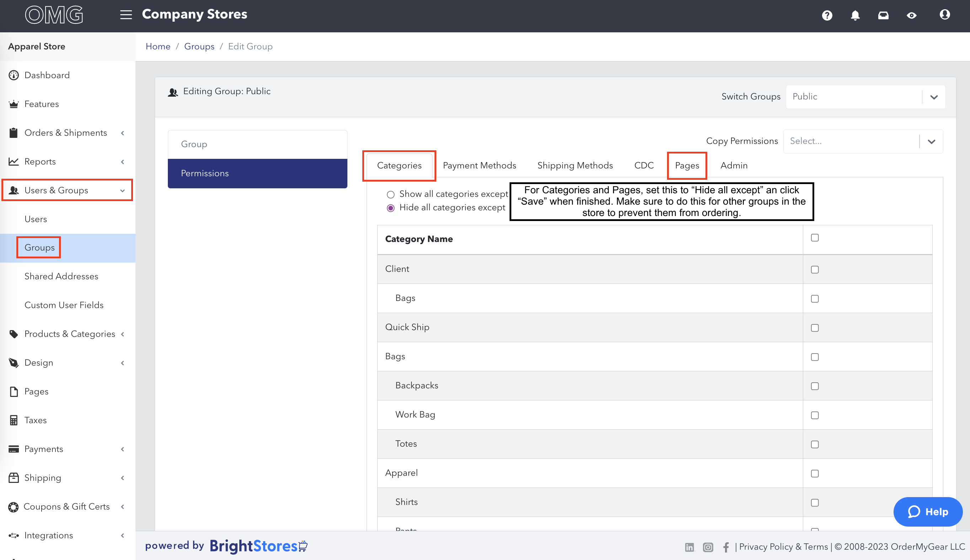970x560 pixels.
Task: Open Privacy Policy & Terms link
Action: click(783, 547)
